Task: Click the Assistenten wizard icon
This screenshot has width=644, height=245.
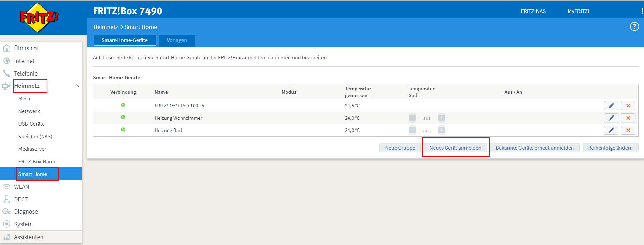Action: point(6,237)
